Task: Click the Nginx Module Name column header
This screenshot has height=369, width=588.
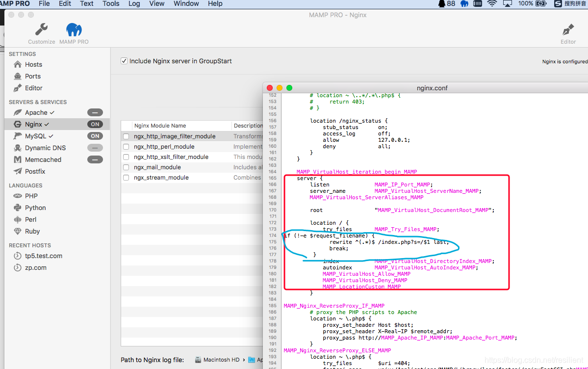Action: [x=160, y=126]
